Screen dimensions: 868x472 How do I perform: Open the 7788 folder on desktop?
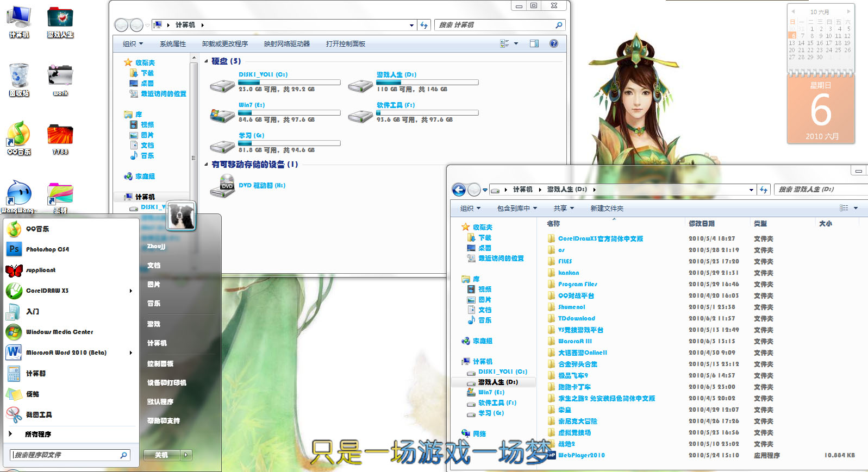(60, 139)
